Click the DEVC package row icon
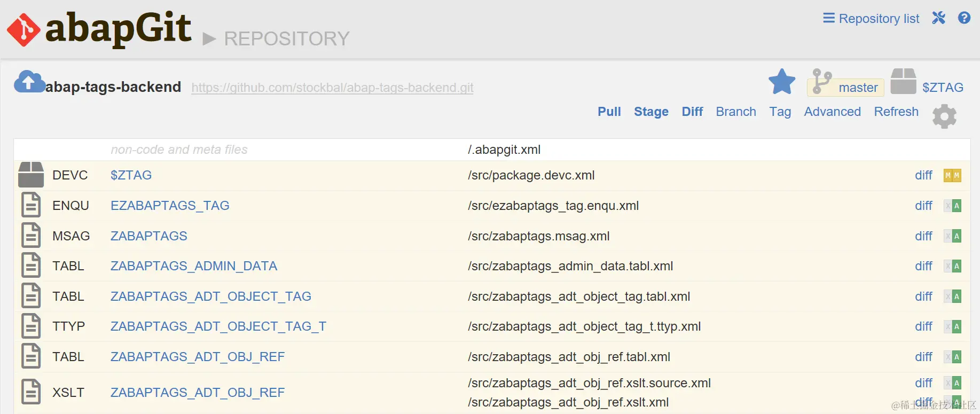 31,175
